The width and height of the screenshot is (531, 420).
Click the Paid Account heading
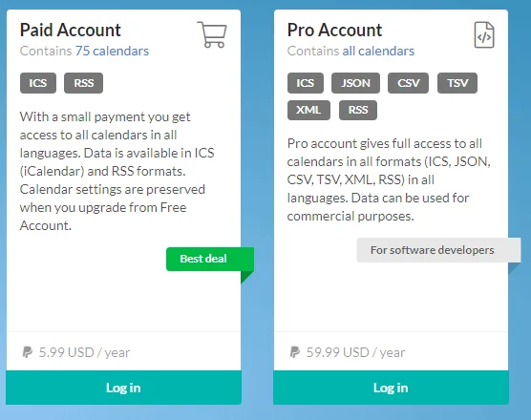click(x=70, y=30)
